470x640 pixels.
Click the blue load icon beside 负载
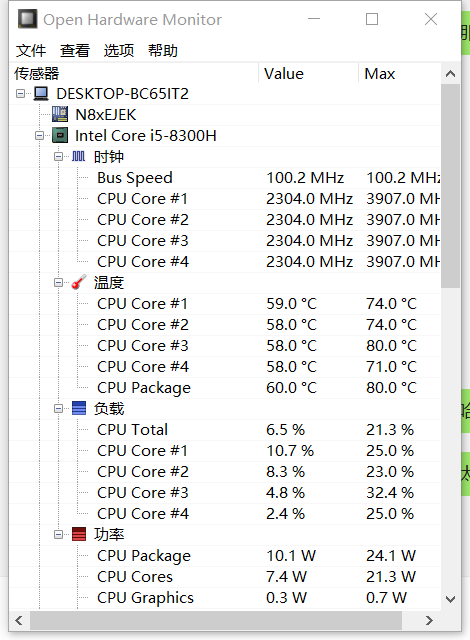[x=79, y=408]
